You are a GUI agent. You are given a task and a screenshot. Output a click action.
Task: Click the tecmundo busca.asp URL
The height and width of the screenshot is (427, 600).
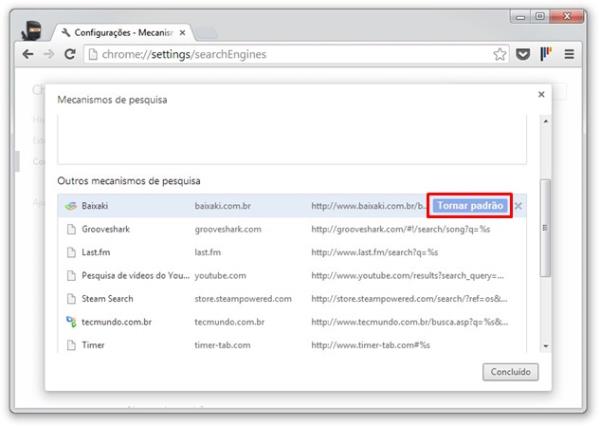point(409,322)
